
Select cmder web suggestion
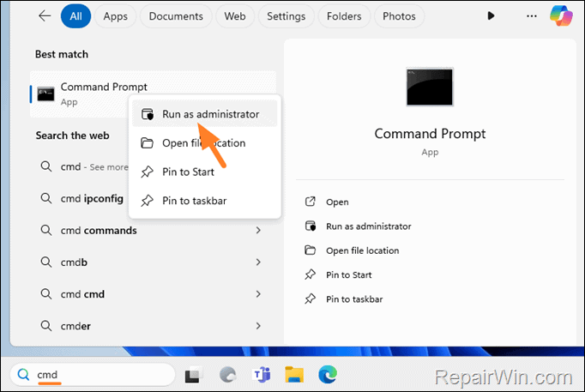pyautogui.click(x=152, y=326)
